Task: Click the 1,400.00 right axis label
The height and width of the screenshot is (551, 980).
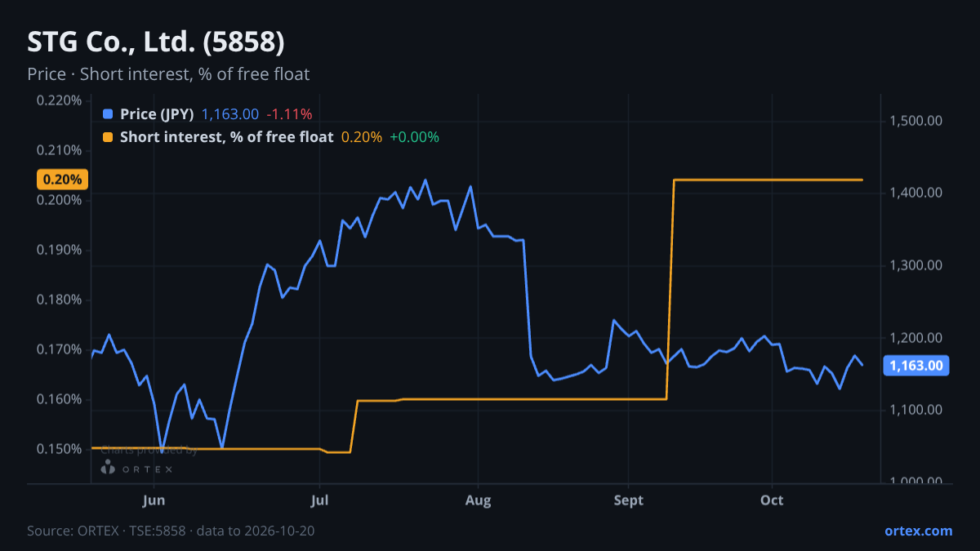Action: pos(915,193)
